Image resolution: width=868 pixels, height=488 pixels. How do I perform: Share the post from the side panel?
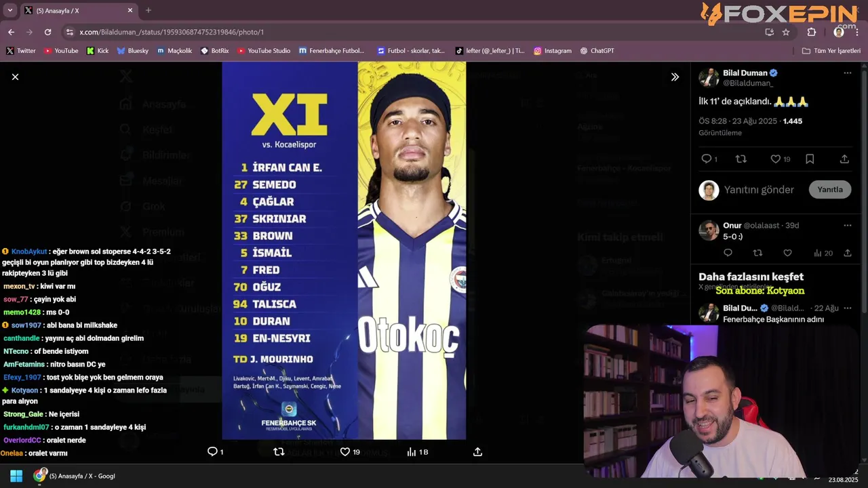pyautogui.click(x=844, y=159)
